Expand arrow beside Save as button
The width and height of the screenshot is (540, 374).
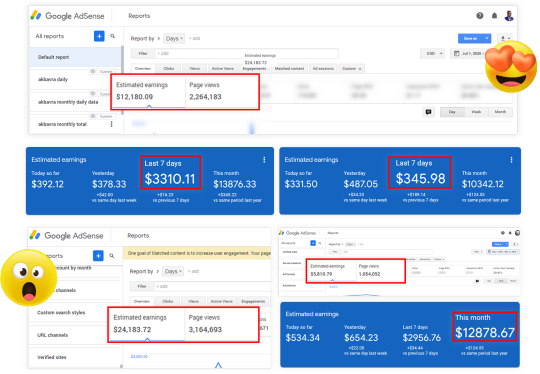pyautogui.click(x=487, y=38)
